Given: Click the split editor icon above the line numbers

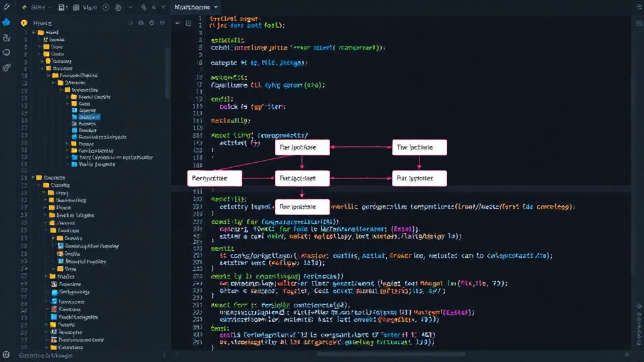Looking at the screenshot, I should tap(189, 23).
